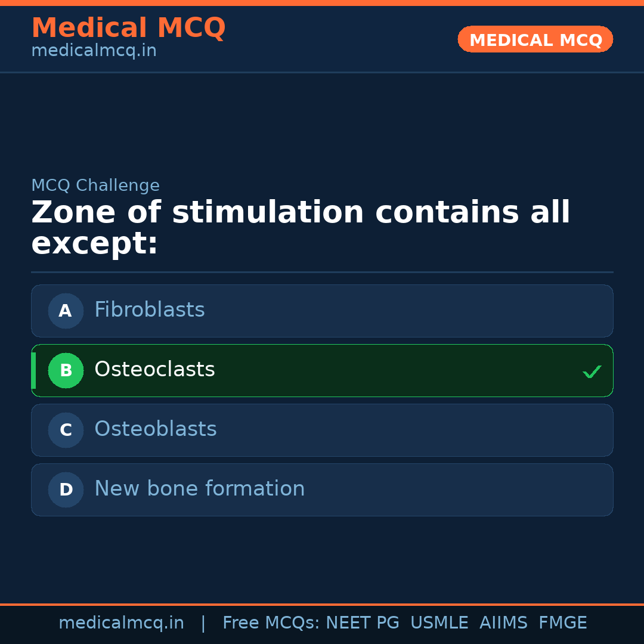The height and width of the screenshot is (644, 644).
Task: Click the USMLE footer label
Action: 439,623
